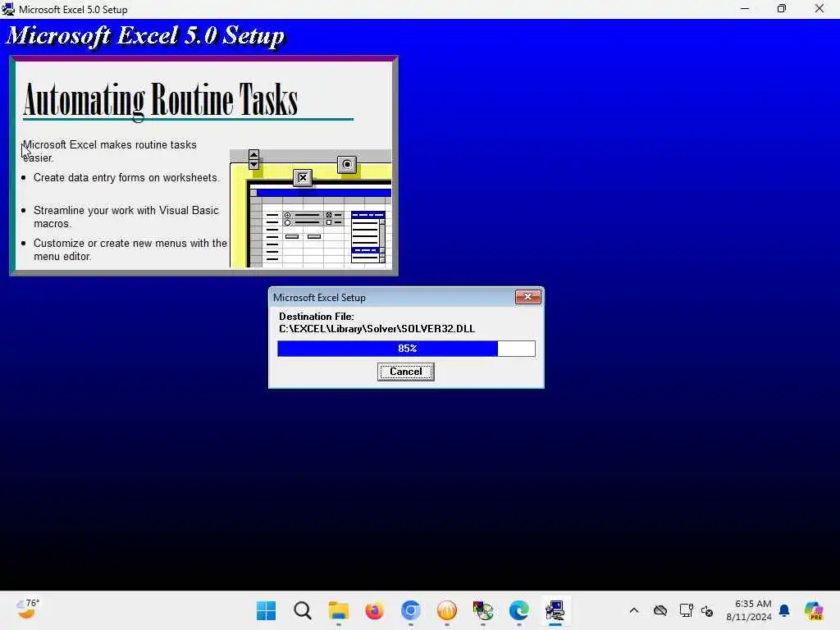Click the setup icon in window title bar
The height and width of the screenshot is (630, 840).
click(8, 9)
